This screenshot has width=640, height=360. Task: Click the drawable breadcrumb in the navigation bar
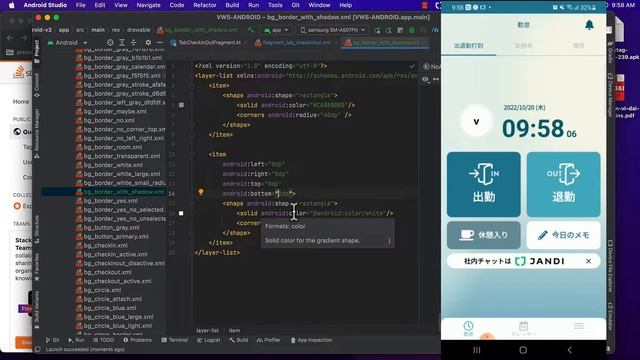tap(138, 30)
